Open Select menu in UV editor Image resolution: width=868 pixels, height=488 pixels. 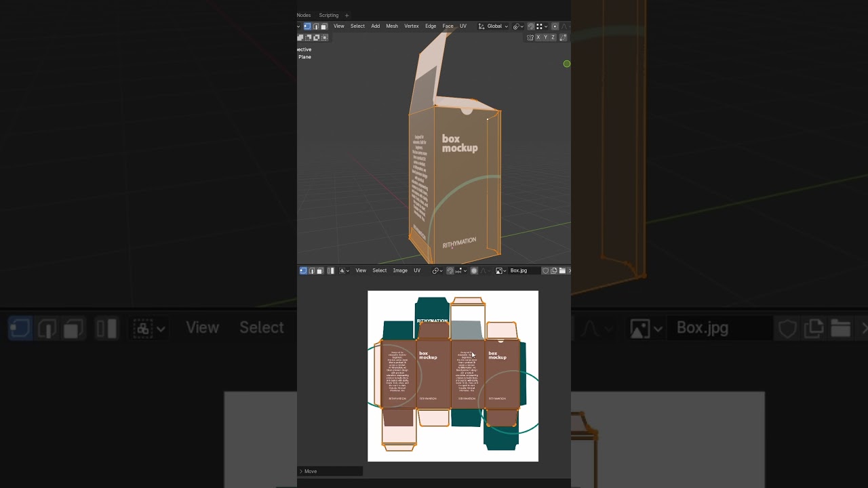pos(380,270)
